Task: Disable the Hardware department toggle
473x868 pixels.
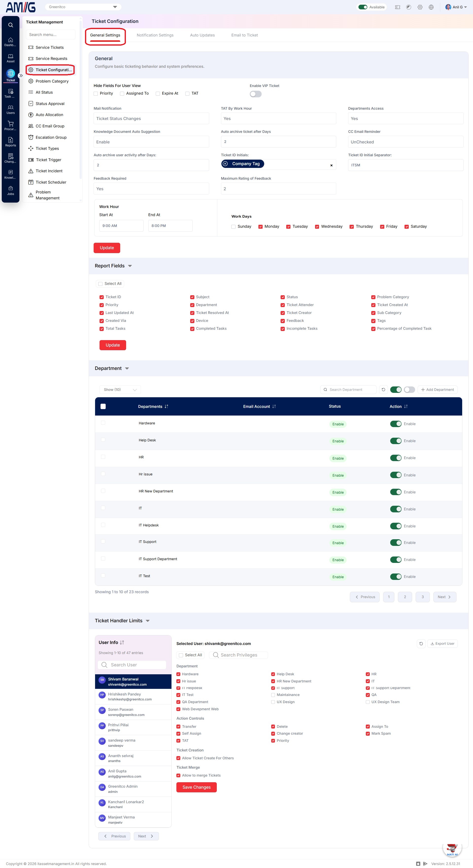Action: [x=395, y=424]
